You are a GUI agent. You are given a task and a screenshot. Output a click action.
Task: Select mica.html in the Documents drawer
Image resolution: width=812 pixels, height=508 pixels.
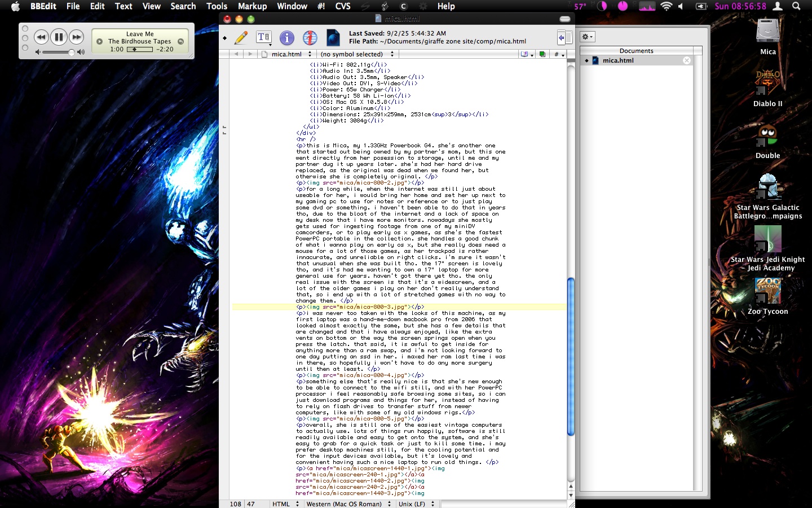[x=618, y=60]
